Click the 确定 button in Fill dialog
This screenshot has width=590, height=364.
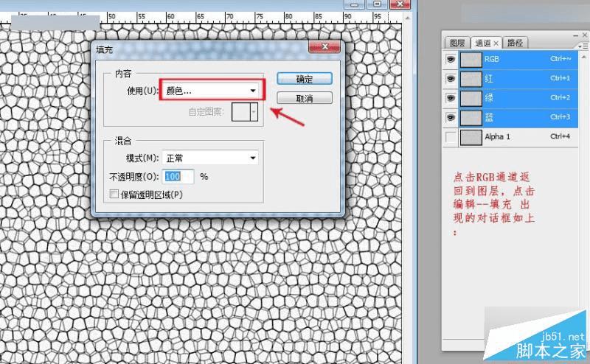[x=305, y=79]
